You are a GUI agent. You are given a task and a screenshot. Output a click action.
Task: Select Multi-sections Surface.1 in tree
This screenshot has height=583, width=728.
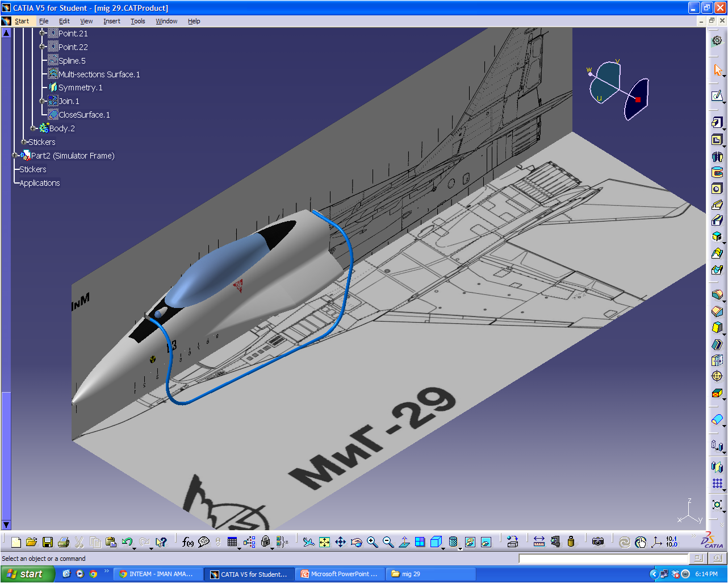click(99, 74)
